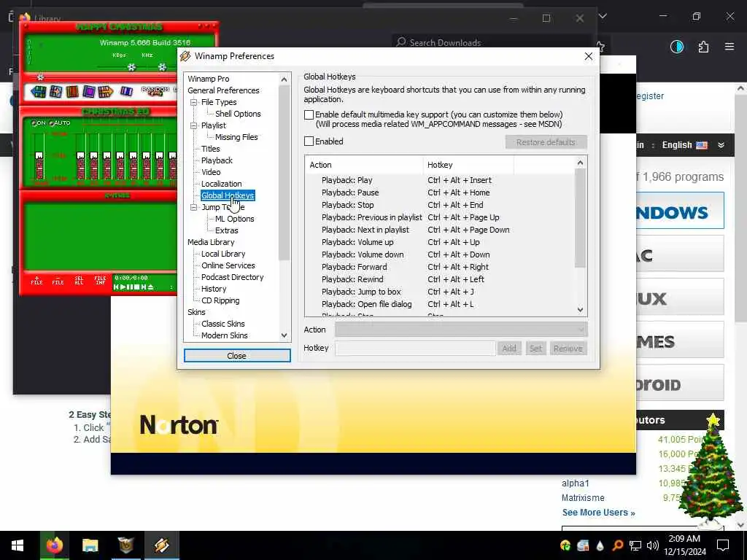The image size is (747, 560).
Task: Click the small purple eject icon in Winamp
Action: coord(126,91)
